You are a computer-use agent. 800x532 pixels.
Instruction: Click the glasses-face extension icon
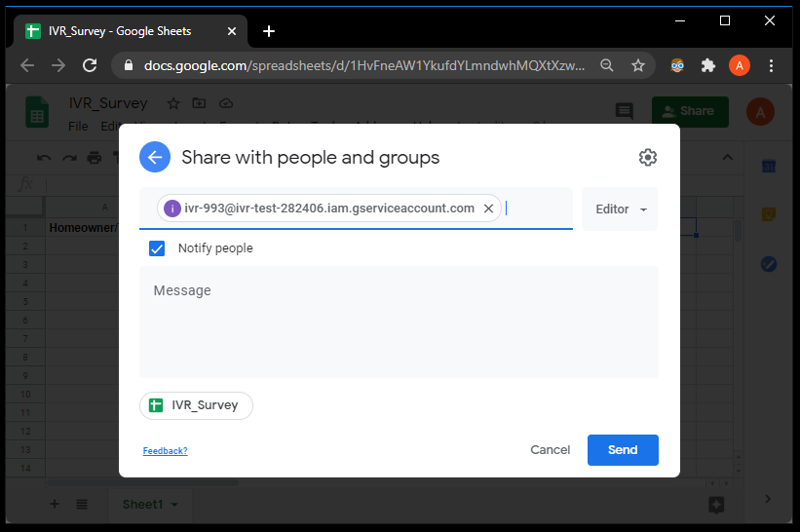point(677,65)
